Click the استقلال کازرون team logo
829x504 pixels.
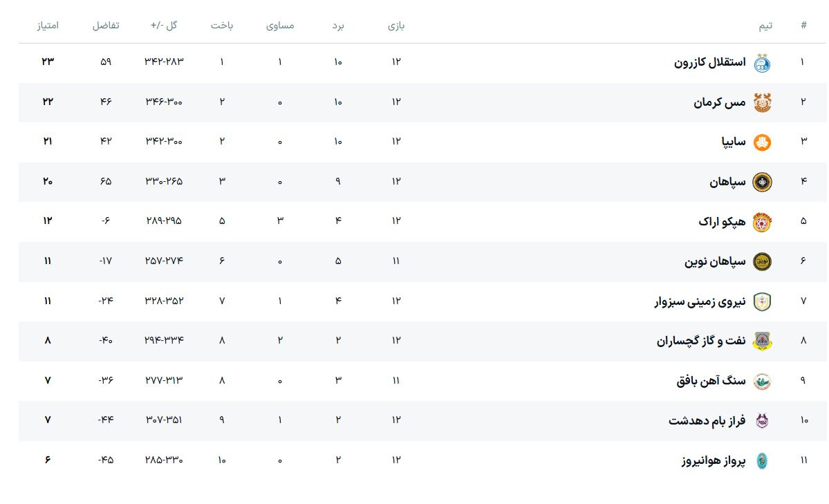pyautogui.click(x=762, y=63)
